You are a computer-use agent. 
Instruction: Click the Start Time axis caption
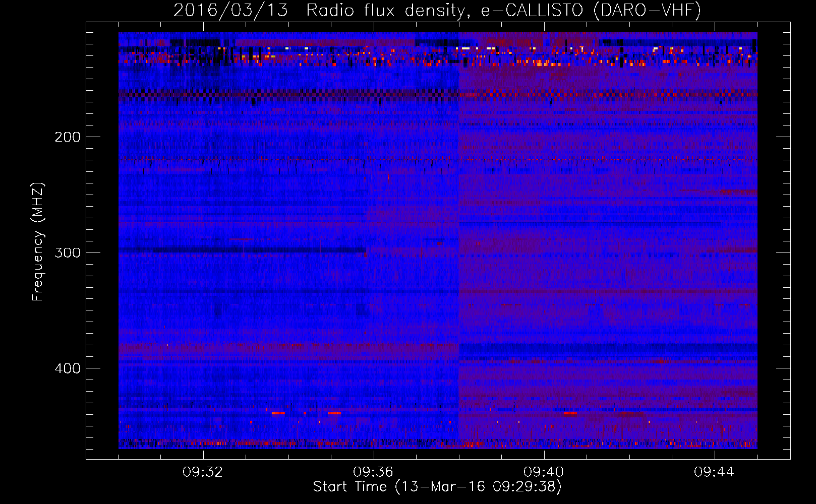coord(437,487)
